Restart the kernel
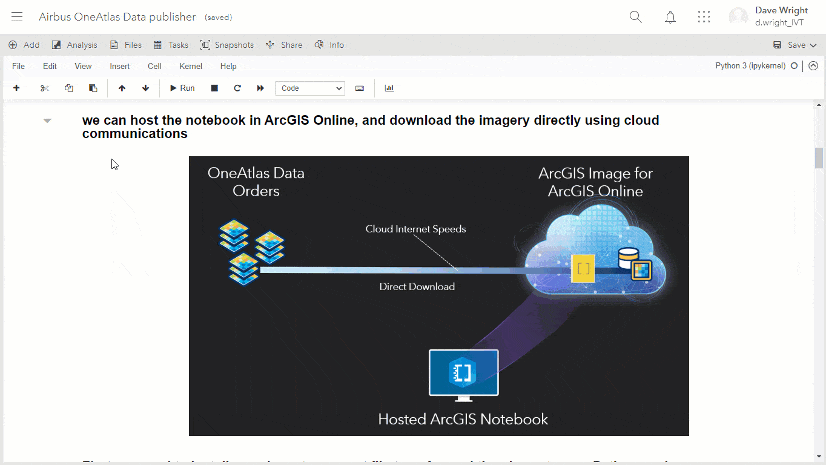The image size is (826, 465). tap(238, 88)
